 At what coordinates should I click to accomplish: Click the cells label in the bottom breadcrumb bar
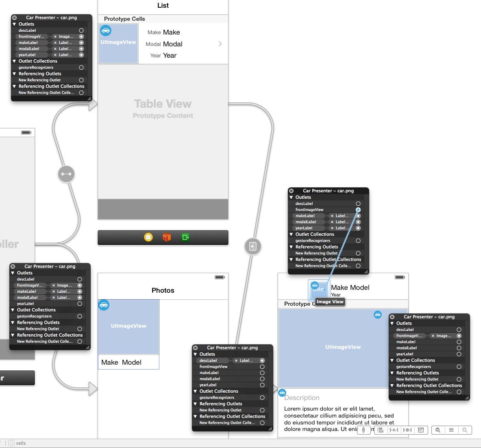coord(21,443)
